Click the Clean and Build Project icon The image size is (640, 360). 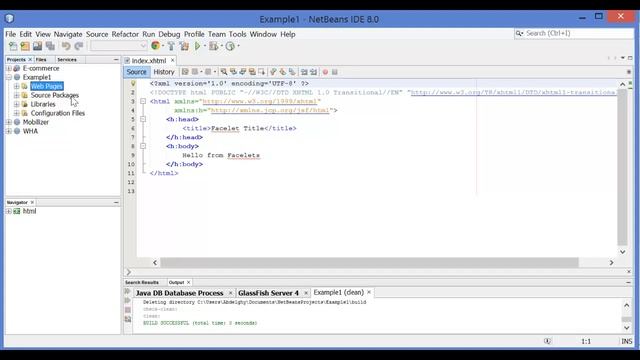[184, 46]
